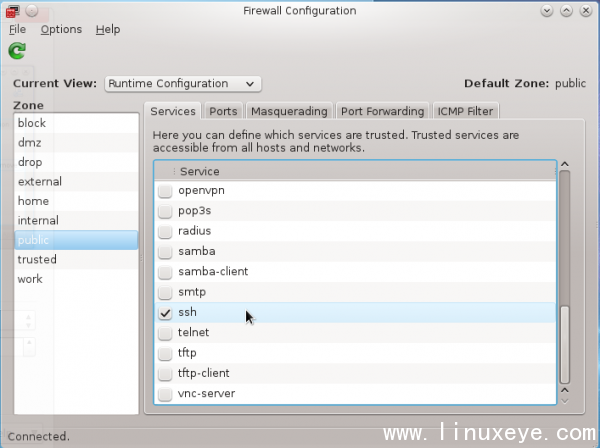
Task: Select the block zone
Action: [x=76, y=123]
